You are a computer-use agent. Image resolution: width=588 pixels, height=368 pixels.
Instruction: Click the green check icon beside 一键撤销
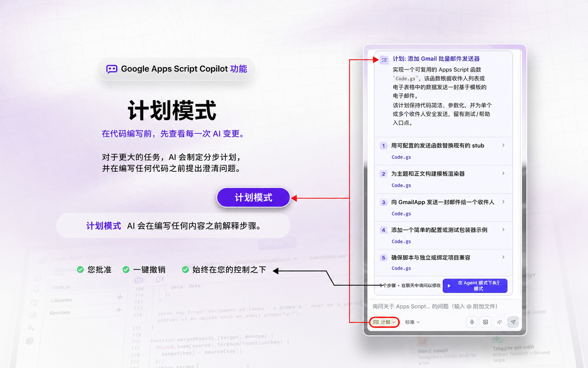point(126,270)
